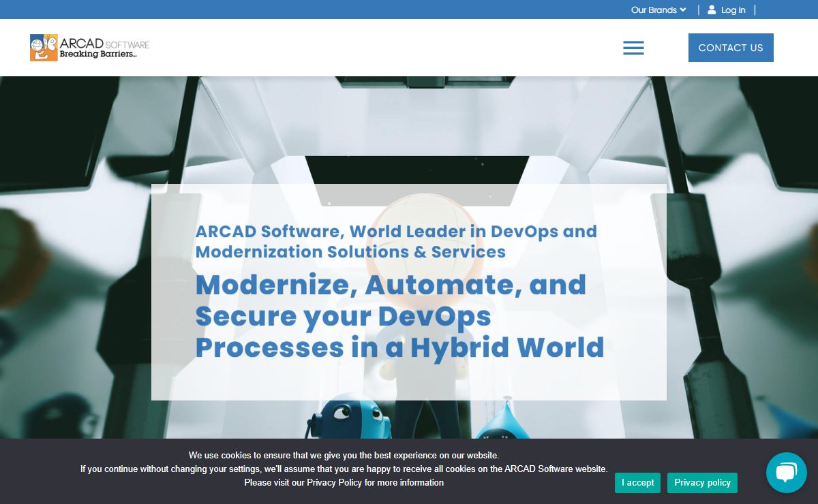Click the empty lower area of the white hero panel
Screen dimensions: 818x504
409,381
